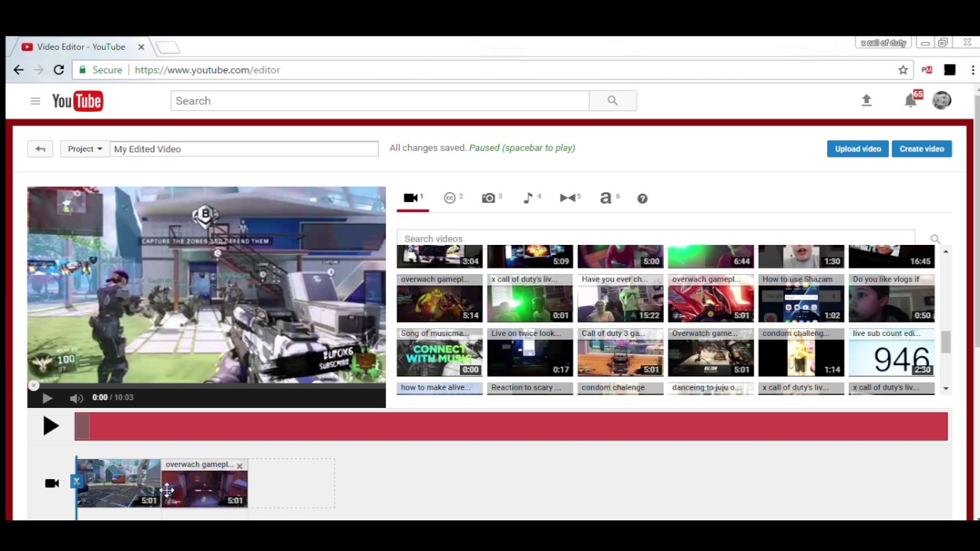Click the upload arrow icon in the header
Image resolution: width=980 pixels, height=551 pixels.
pos(867,100)
